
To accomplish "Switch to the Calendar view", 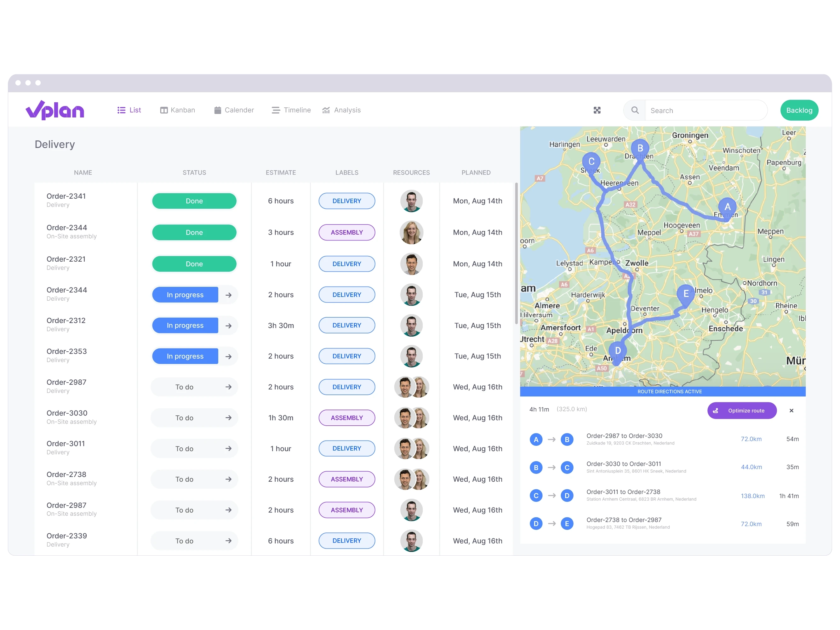I will (x=233, y=110).
